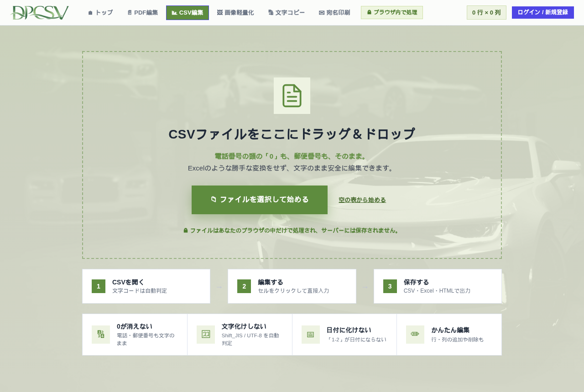
Task: Click step number 3 badge
Action: [390, 286]
